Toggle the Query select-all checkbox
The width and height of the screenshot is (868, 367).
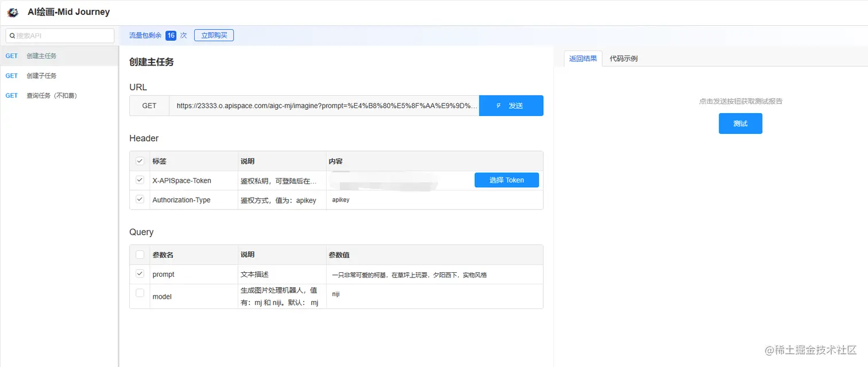coord(139,254)
